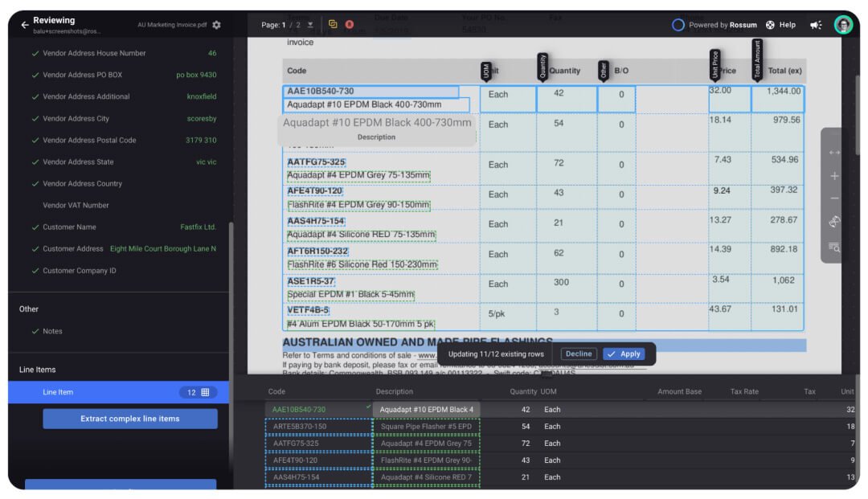Click the selected AAE10B540-730 box on invoice
Screen dimensions: 868x499
point(371,92)
